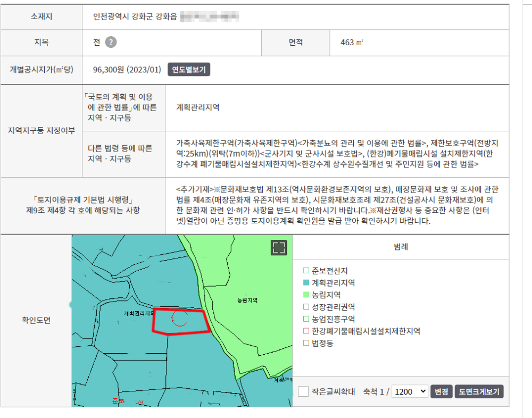Click the 농림지역 green swatch in the legend

(x=306, y=295)
